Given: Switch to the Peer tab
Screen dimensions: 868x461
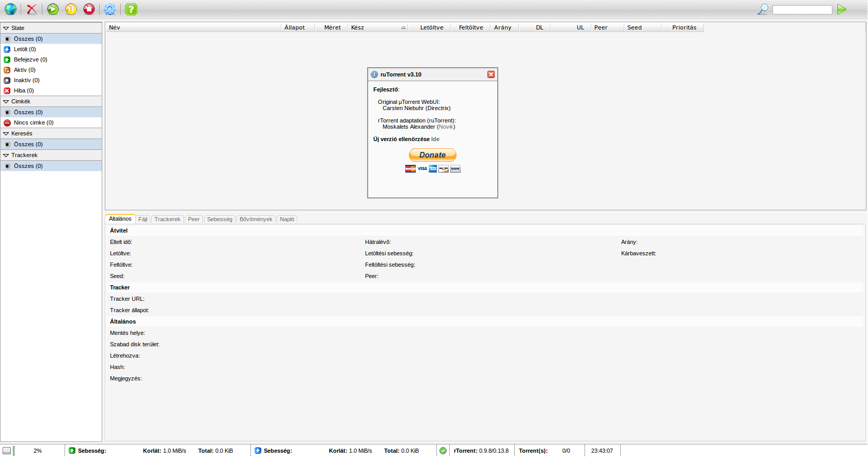Looking at the screenshot, I should (x=194, y=219).
